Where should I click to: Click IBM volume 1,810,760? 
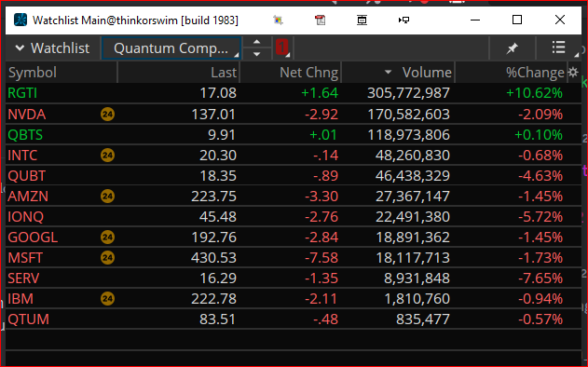pyautogui.click(x=417, y=299)
